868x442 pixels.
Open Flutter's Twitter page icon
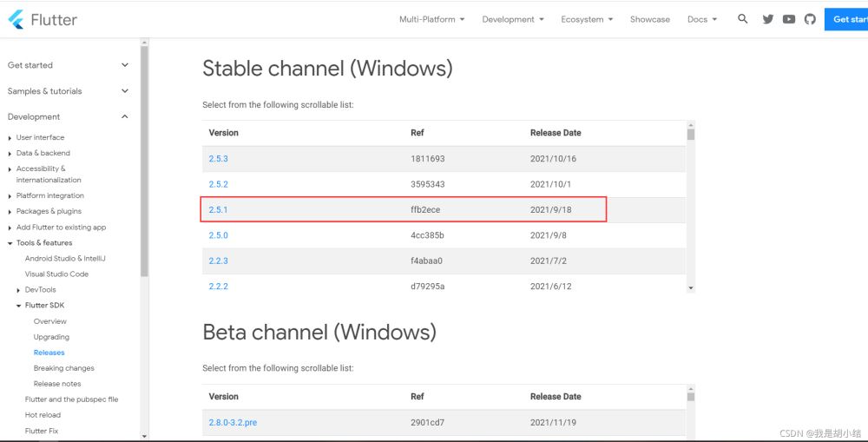[x=768, y=19]
